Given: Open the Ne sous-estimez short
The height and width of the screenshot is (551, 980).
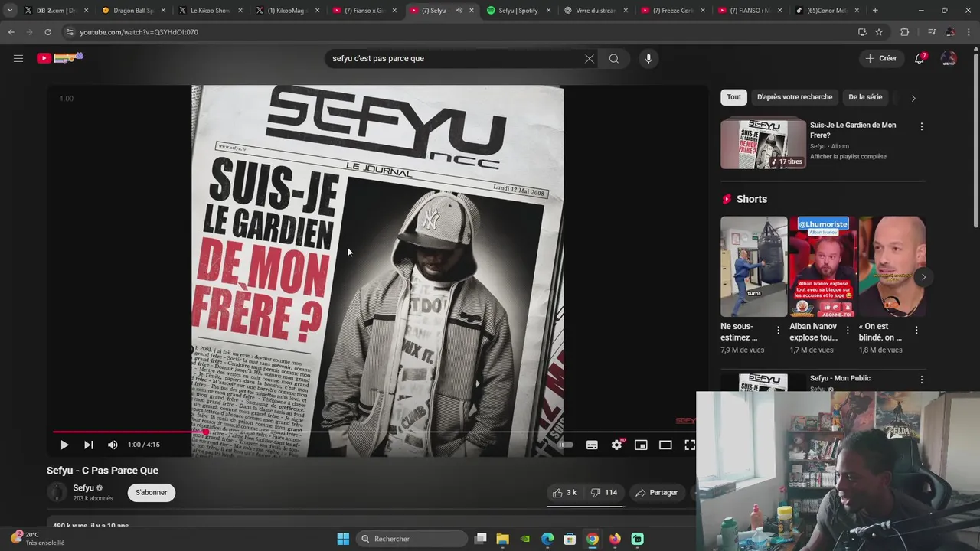Looking at the screenshot, I should click(x=753, y=266).
